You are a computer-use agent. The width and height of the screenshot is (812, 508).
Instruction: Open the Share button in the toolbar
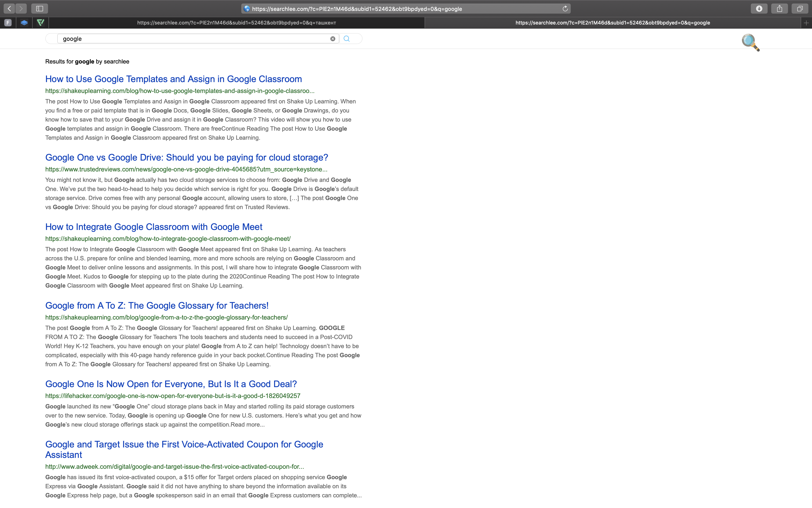(779, 8)
